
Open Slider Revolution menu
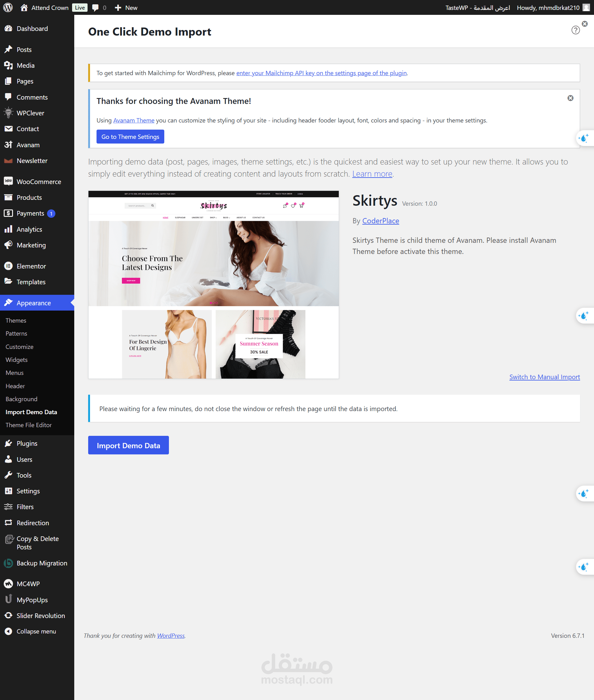[41, 616]
